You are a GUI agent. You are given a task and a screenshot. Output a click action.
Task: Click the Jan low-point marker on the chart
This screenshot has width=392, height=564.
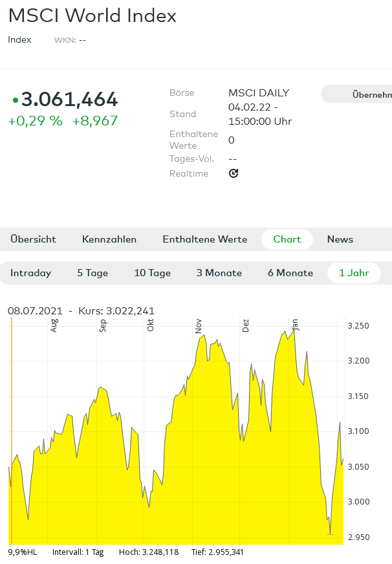point(330,534)
